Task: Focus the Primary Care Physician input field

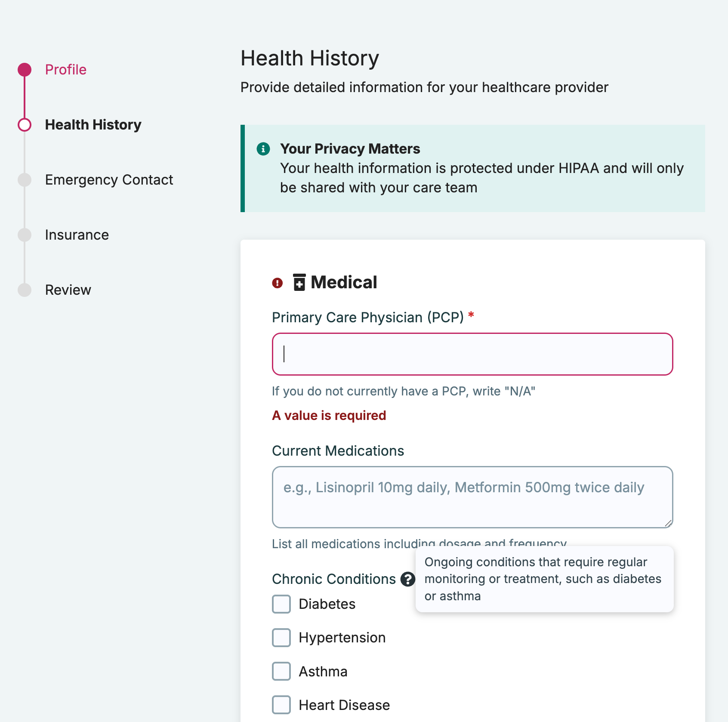Action: coord(472,354)
